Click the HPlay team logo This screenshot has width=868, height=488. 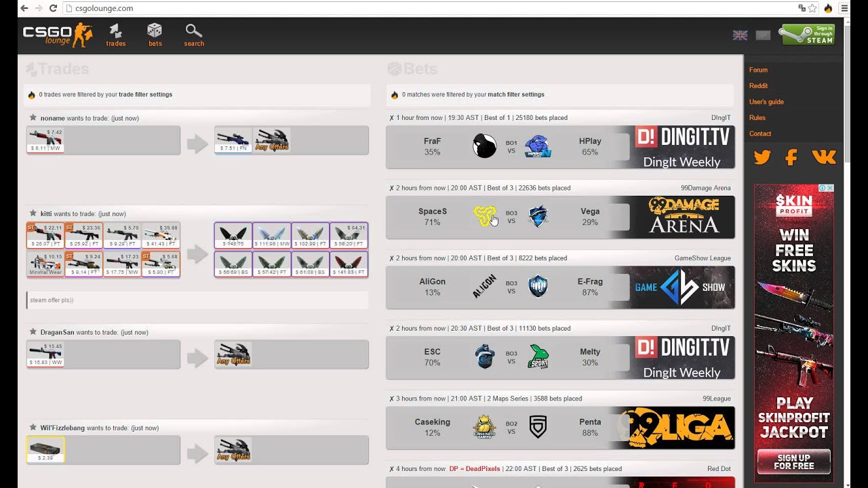538,146
